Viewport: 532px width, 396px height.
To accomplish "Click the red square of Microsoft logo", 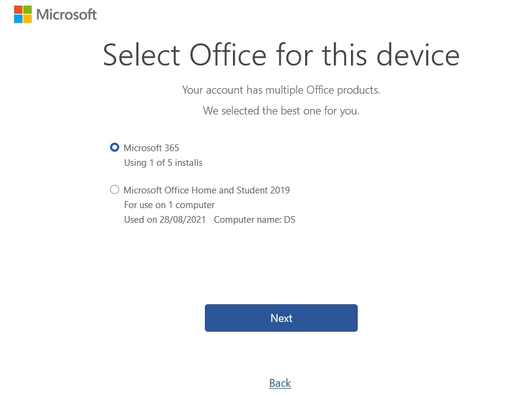I will tap(18, 10).
